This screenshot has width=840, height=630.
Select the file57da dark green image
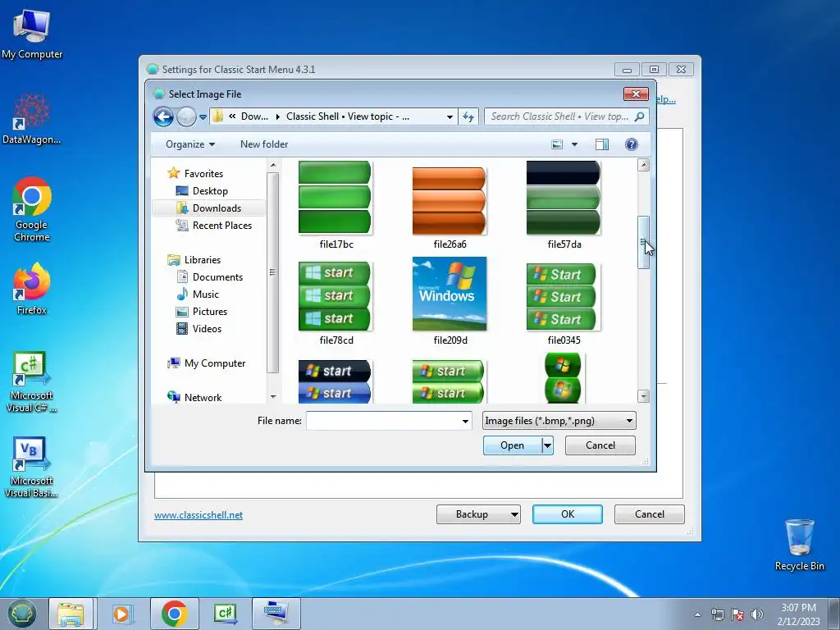(564, 198)
